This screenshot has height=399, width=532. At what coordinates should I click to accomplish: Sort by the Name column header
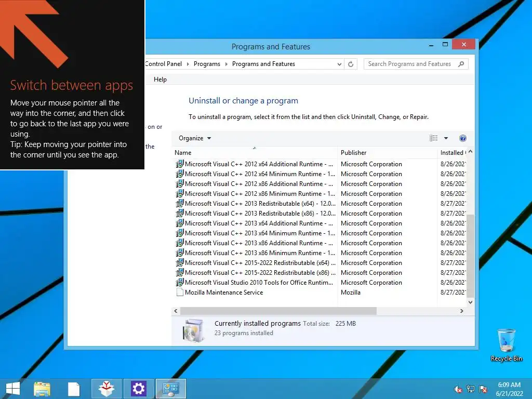tap(255, 153)
